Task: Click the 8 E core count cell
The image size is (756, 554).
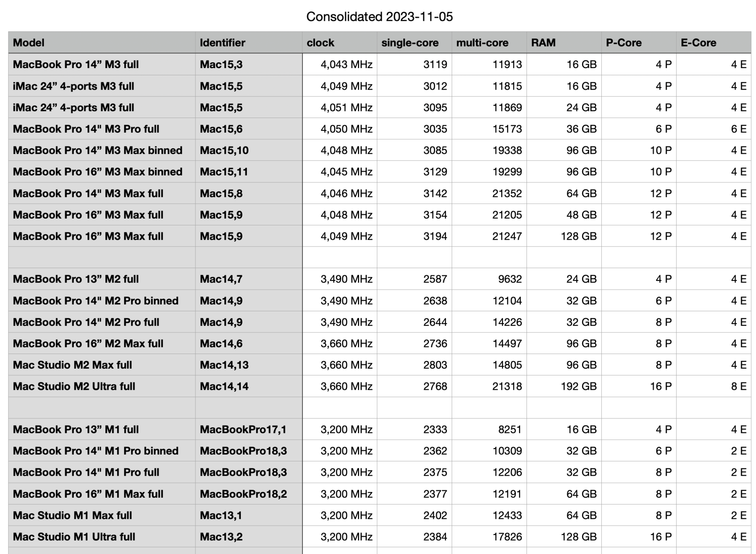Action: [x=738, y=386]
